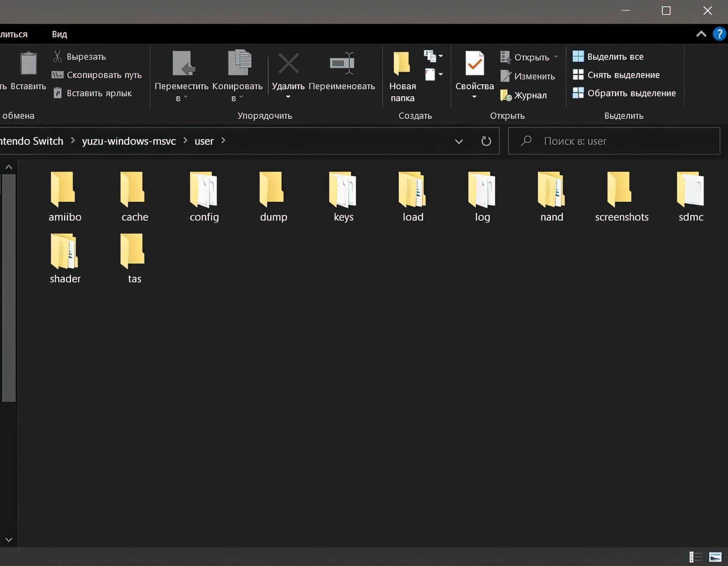Click the Rename (Переименовать) icon

click(x=342, y=64)
